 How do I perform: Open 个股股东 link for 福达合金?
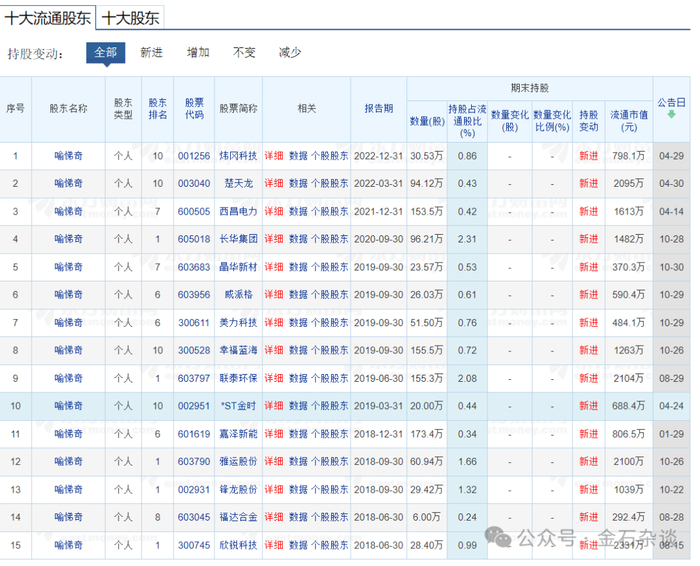[330, 516]
